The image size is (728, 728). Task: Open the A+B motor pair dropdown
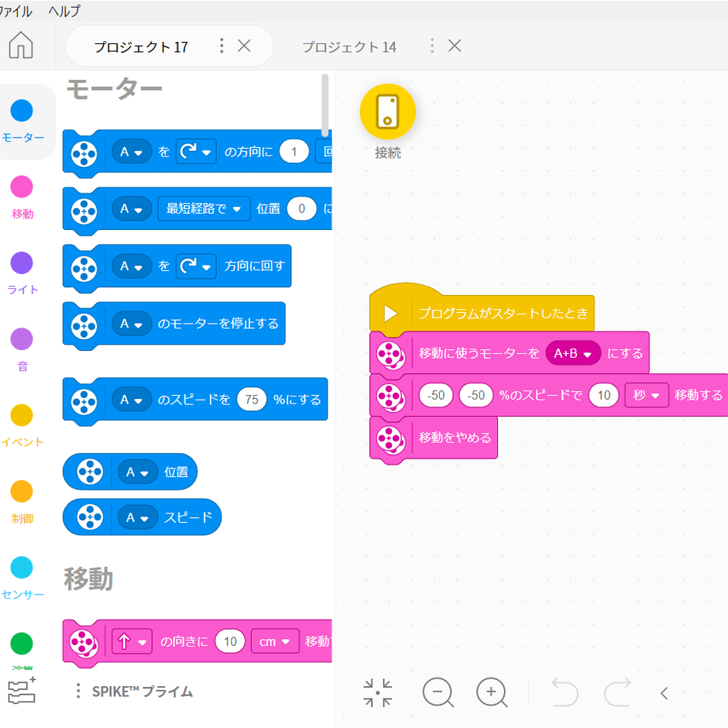(573, 353)
